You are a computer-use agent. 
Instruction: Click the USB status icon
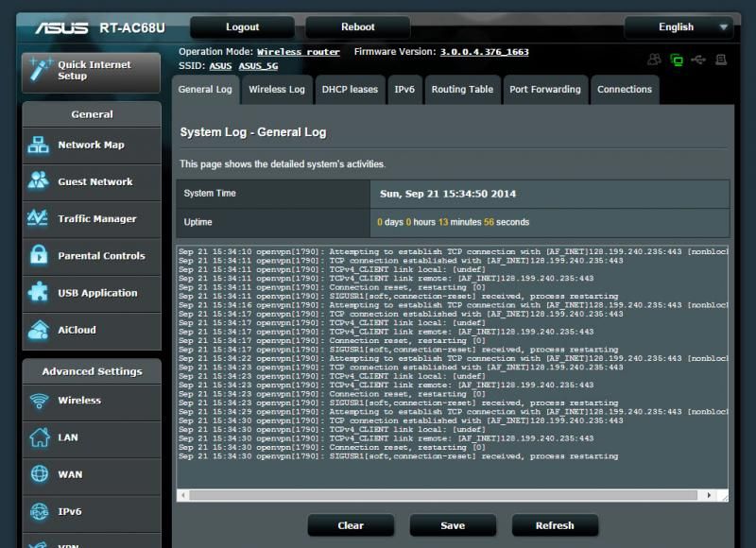click(x=698, y=60)
